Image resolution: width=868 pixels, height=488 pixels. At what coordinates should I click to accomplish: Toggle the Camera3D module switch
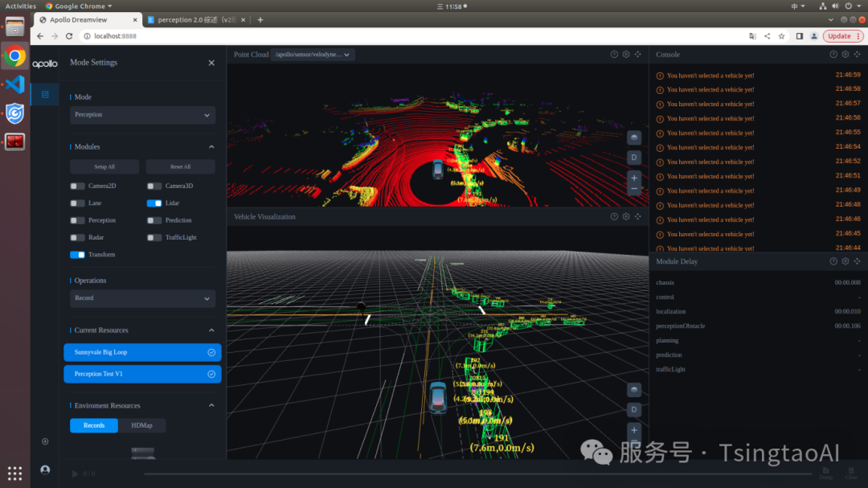(154, 187)
